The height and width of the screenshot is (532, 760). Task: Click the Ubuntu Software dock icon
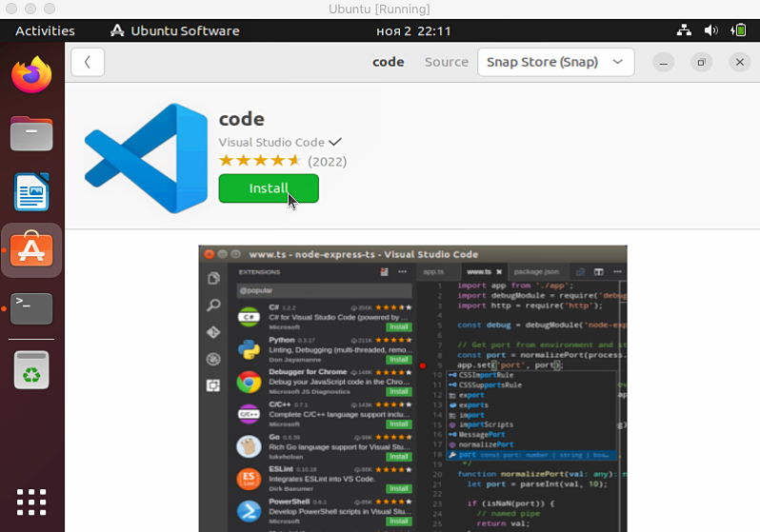tap(31, 250)
